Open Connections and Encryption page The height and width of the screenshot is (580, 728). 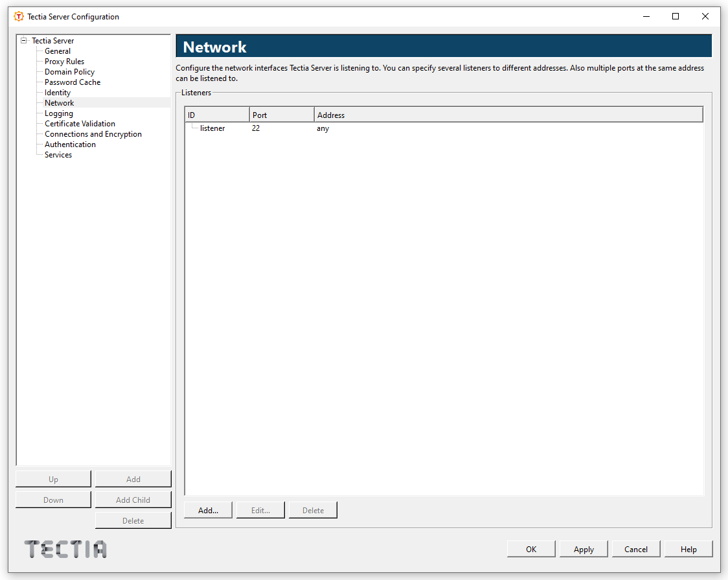point(93,134)
